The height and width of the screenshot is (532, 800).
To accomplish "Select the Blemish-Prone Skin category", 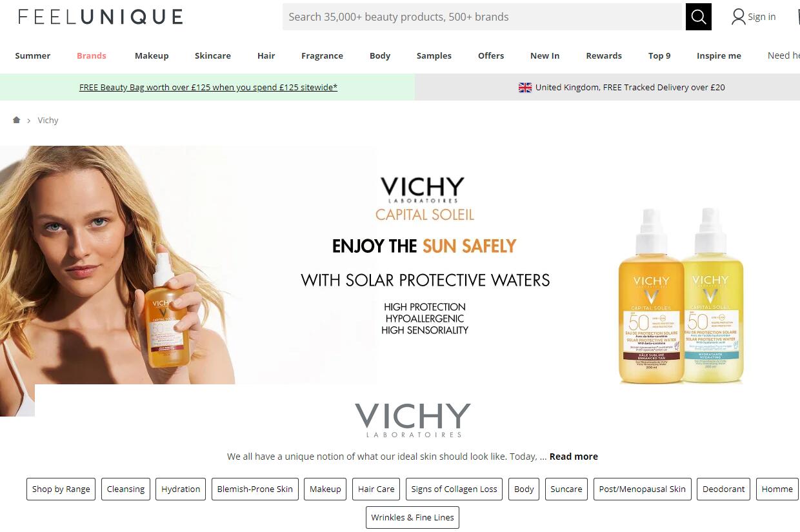I will pos(255,489).
